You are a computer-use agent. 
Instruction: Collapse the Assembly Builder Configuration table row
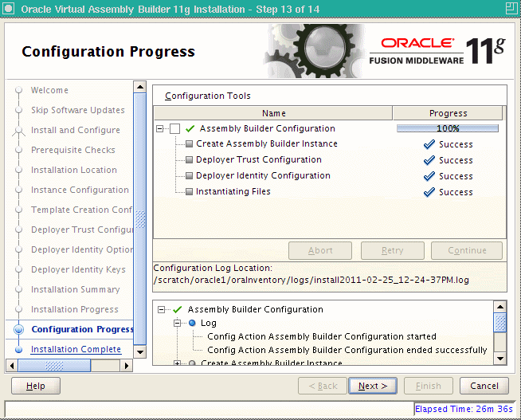tap(160, 128)
